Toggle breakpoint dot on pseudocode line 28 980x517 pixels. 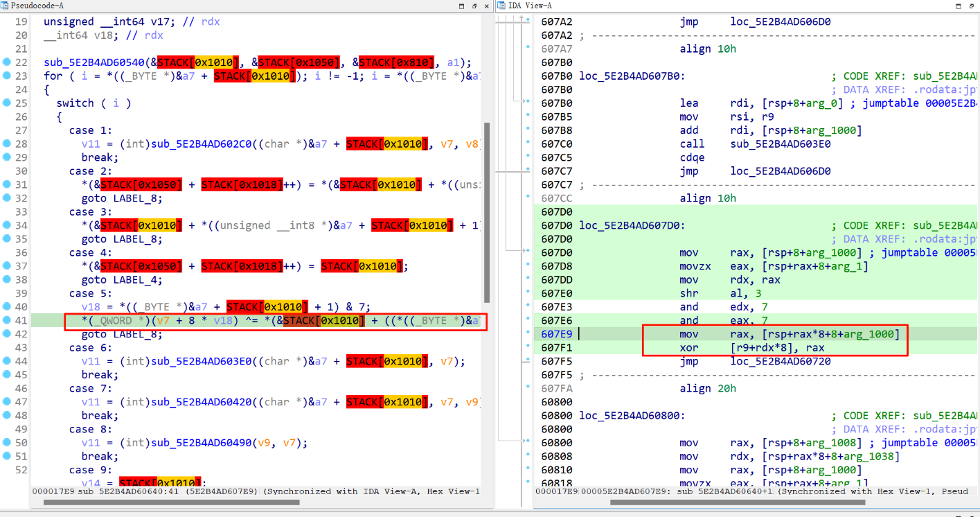[x=7, y=144]
